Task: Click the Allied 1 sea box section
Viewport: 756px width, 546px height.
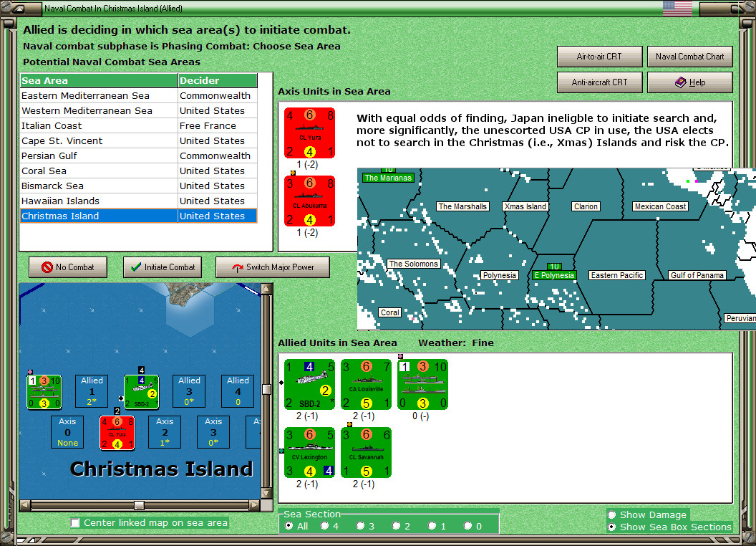Action: coord(92,391)
